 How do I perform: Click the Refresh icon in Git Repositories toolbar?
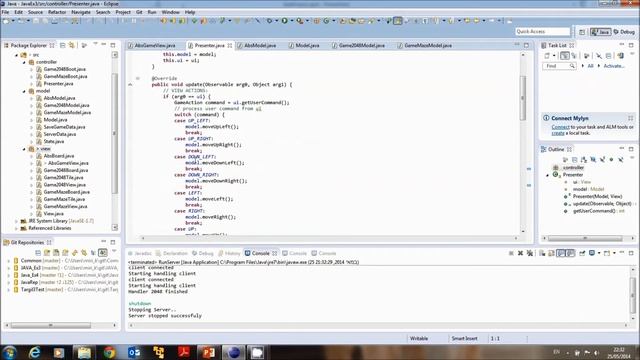tap(75, 253)
